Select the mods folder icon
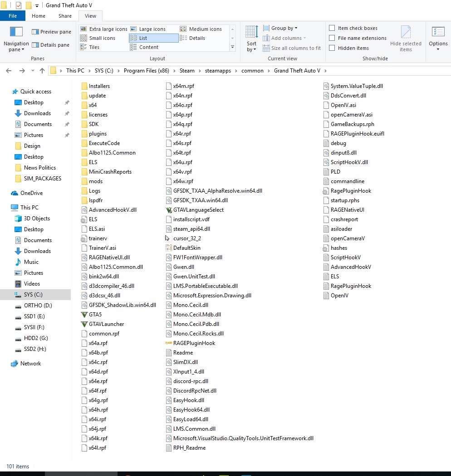 84,181
